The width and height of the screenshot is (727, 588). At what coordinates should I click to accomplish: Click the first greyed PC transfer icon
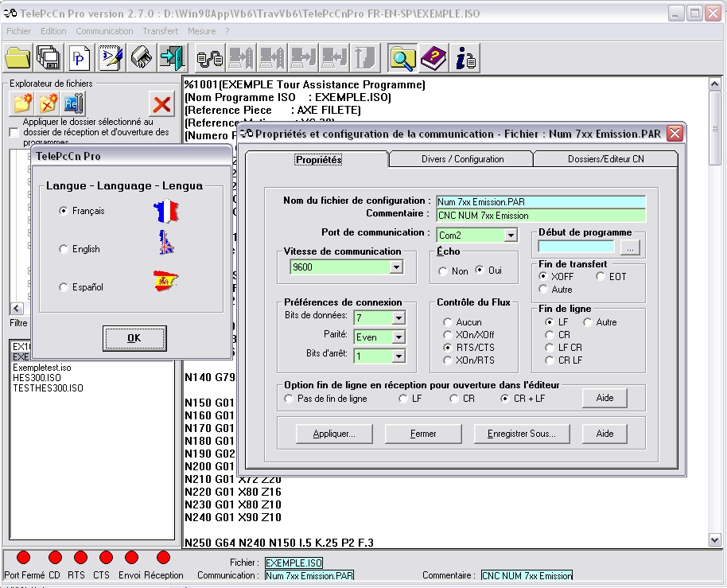pos(241,58)
